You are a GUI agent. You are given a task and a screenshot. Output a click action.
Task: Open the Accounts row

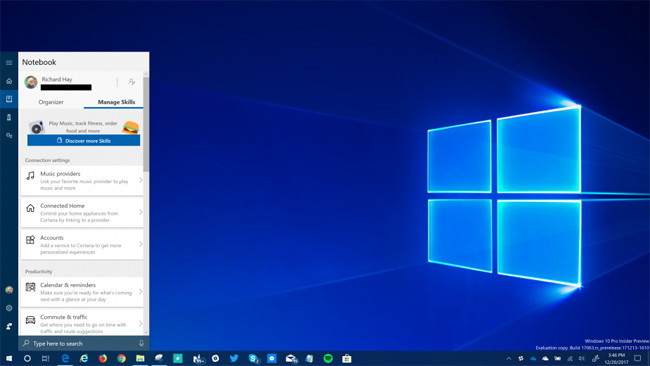point(82,244)
